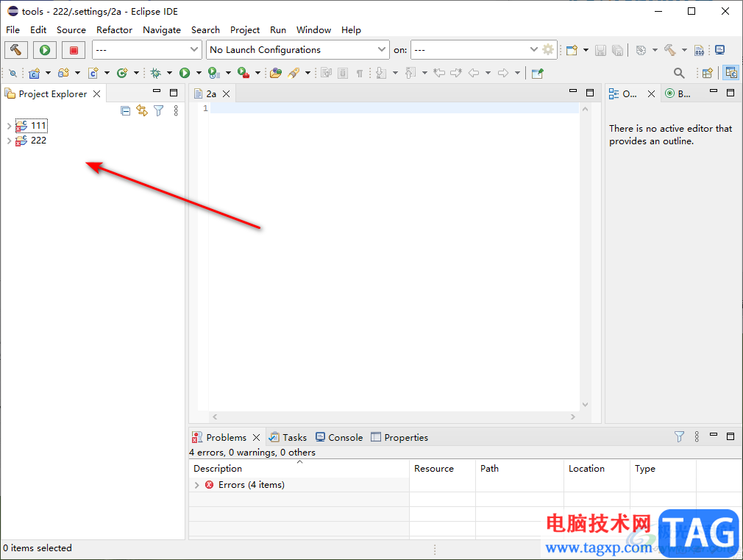This screenshot has width=743, height=560.
Task: Open the launch mode combo box
Action: (146, 50)
